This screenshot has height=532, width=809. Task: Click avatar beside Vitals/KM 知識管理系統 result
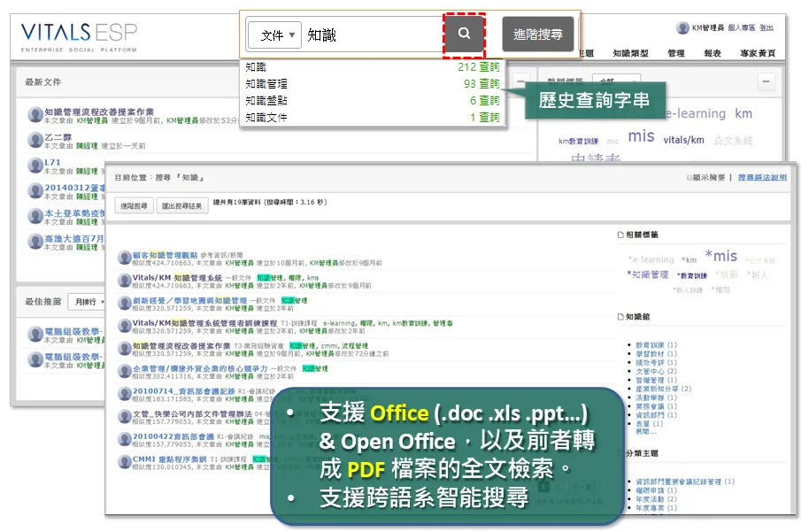click(x=124, y=281)
